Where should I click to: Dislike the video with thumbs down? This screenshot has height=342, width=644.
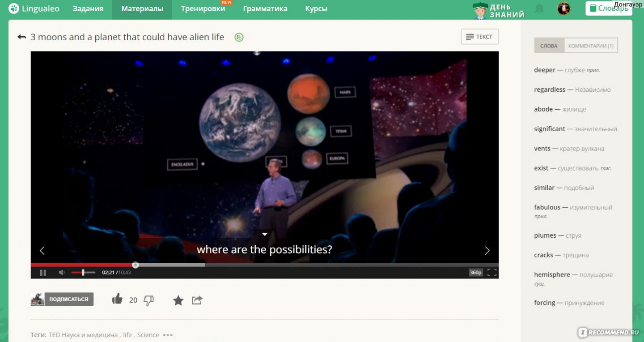[148, 301]
